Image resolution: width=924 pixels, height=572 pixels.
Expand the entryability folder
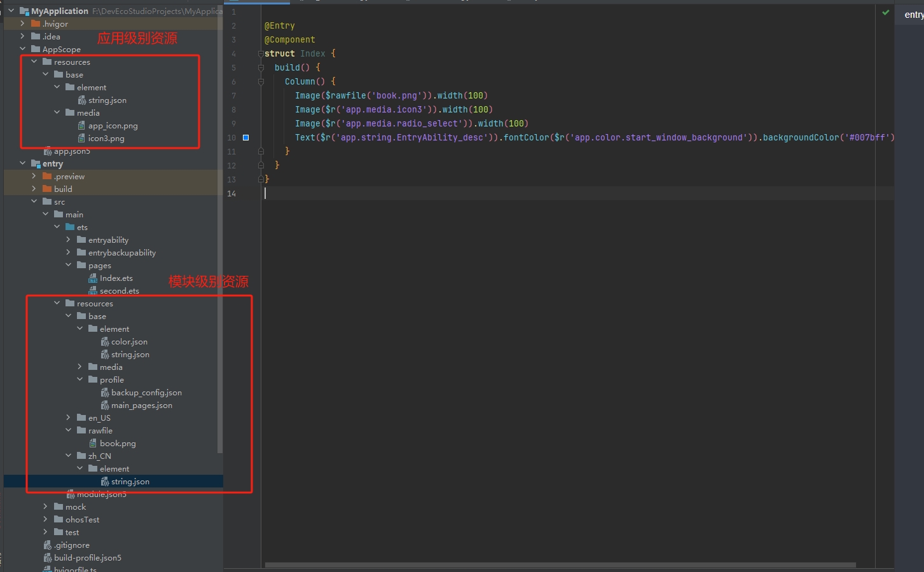click(69, 240)
